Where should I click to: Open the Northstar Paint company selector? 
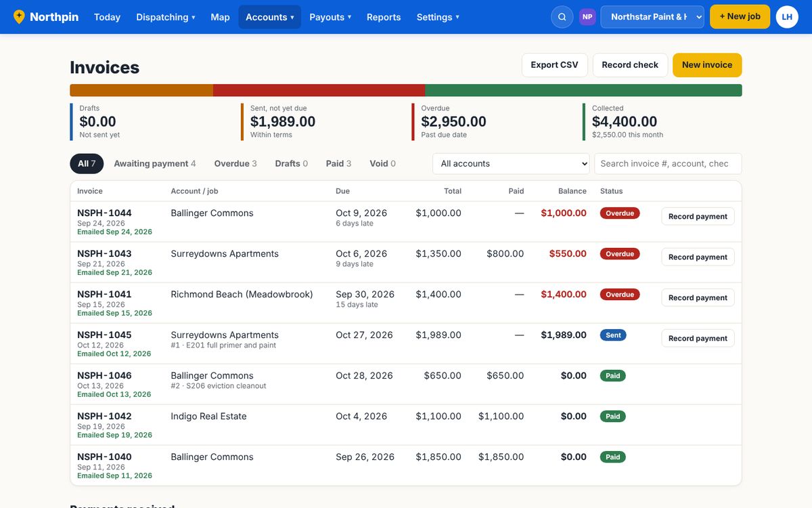pos(652,17)
